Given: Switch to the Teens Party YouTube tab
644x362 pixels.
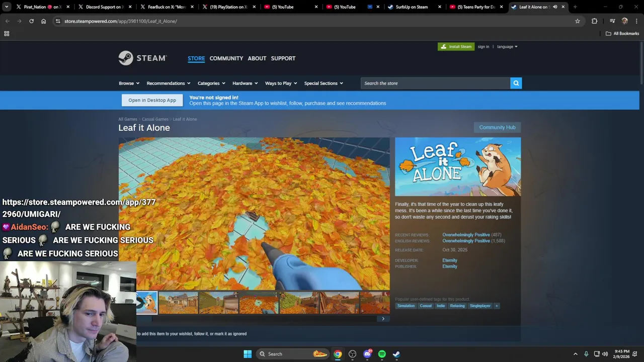Looking at the screenshot, I should 476,7.
